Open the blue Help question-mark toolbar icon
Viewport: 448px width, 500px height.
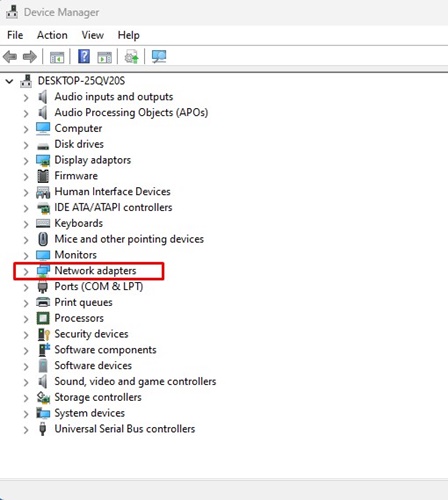(x=84, y=56)
